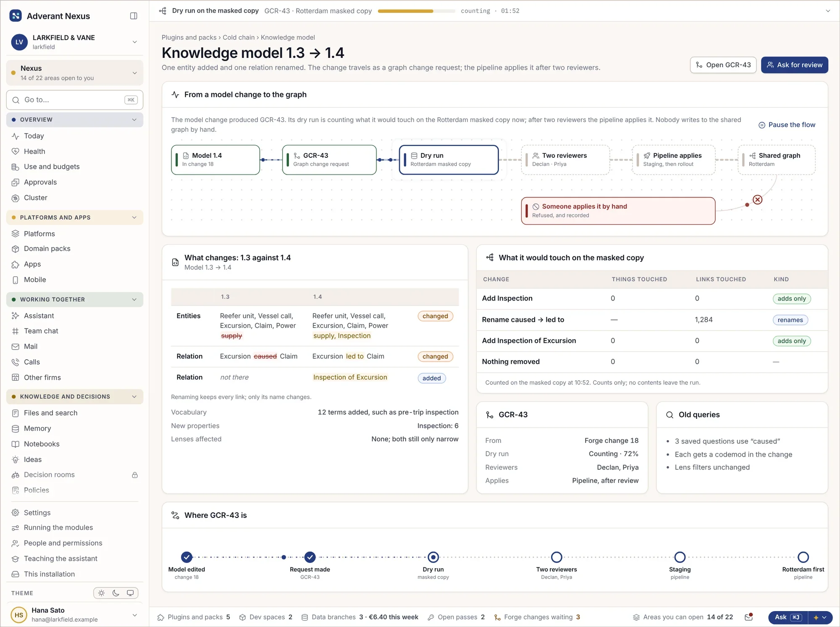840x627 pixels.
Task: Click the Ideas lightbulb icon
Action: (16, 460)
